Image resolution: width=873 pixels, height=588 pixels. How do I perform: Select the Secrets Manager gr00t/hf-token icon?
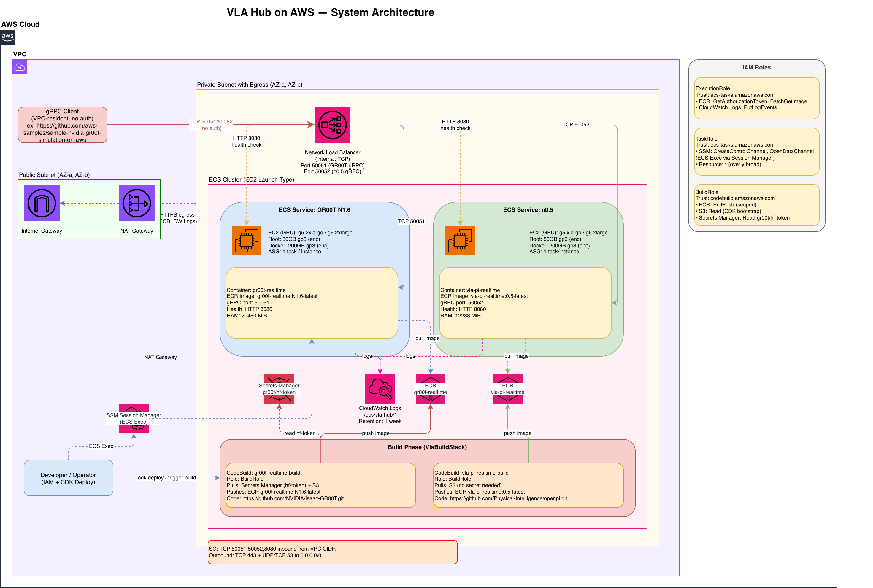(279, 389)
